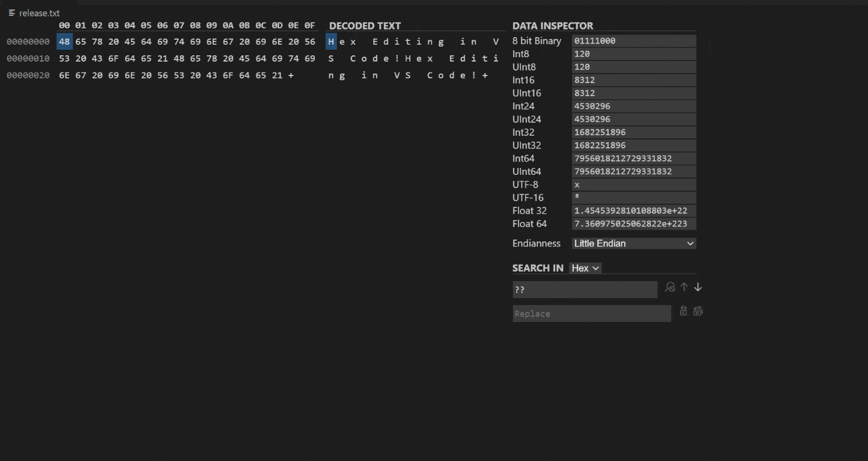Switch to the release.txt tab
This screenshot has height=461, width=868.
pyautogui.click(x=39, y=13)
